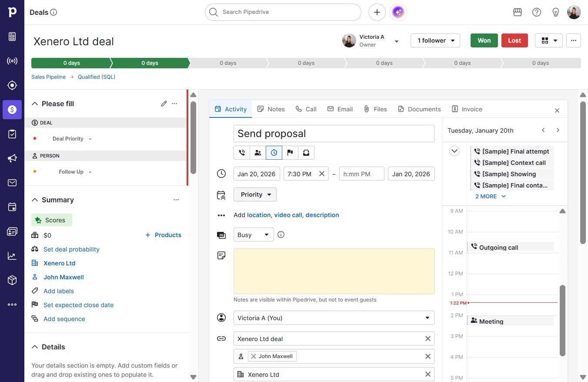Screen dimensions: 588x382
Task: Launch the AI assistant sparkle button
Action: coord(398,12)
